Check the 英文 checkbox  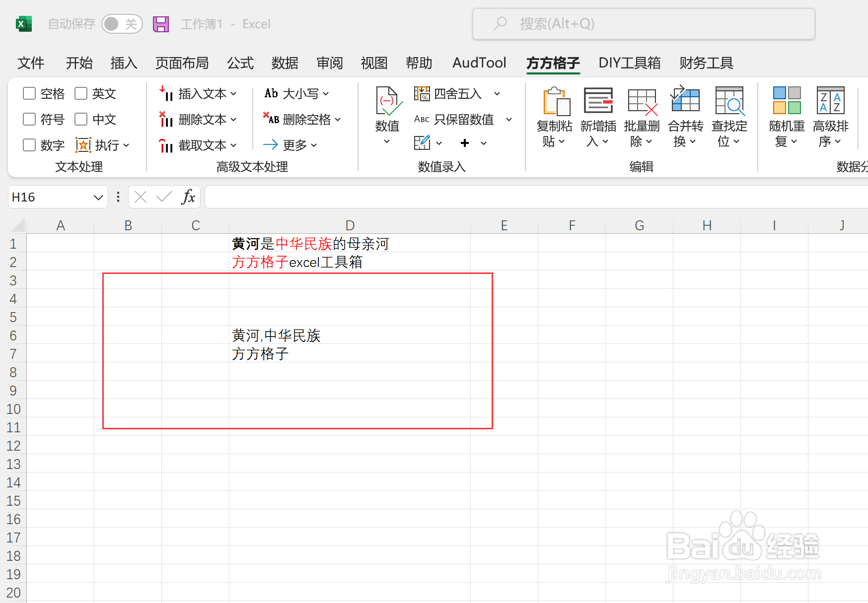pyautogui.click(x=81, y=93)
